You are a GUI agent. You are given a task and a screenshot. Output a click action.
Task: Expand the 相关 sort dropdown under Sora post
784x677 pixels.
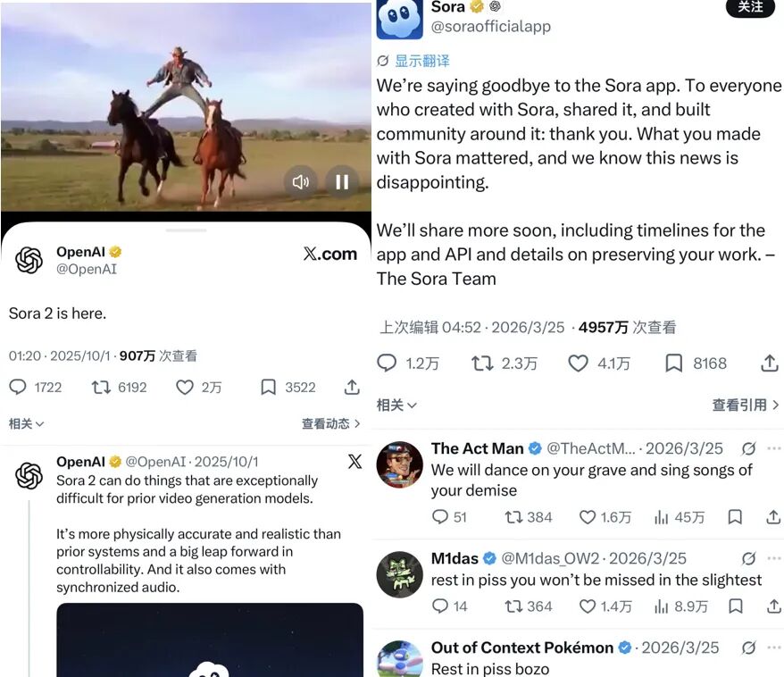tap(396, 405)
